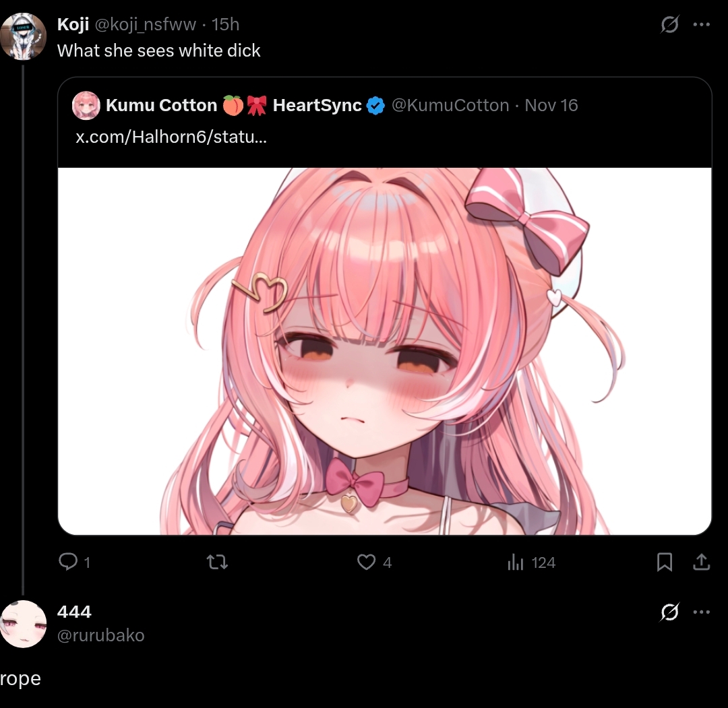Repost Koji's post
Image resolution: width=728 pixels, height=708 pixels.
pos(217,562)
